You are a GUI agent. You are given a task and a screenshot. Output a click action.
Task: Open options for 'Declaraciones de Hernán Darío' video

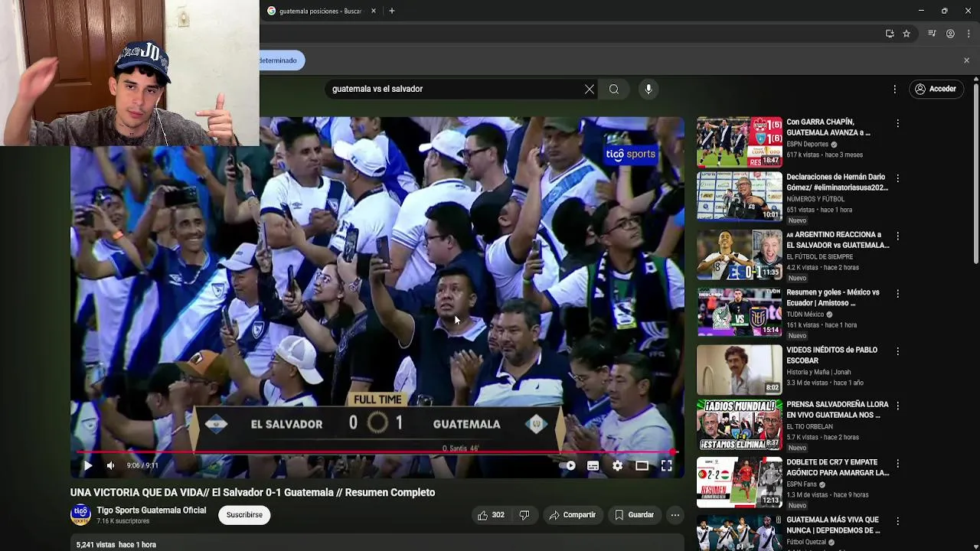coord(898,178)
